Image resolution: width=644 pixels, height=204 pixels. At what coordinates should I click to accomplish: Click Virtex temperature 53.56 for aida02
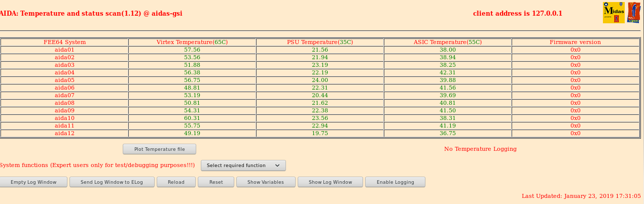192,57
